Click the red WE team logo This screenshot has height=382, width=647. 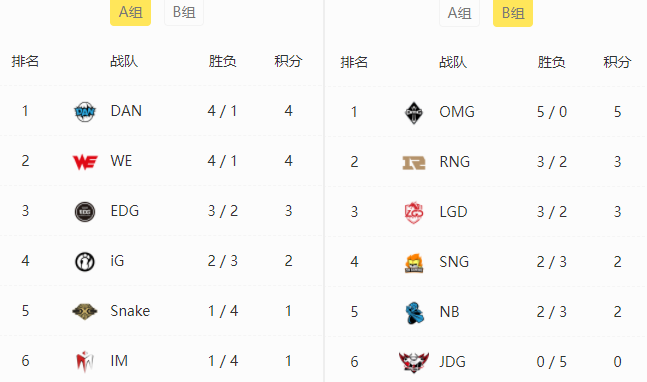(85, 162)
